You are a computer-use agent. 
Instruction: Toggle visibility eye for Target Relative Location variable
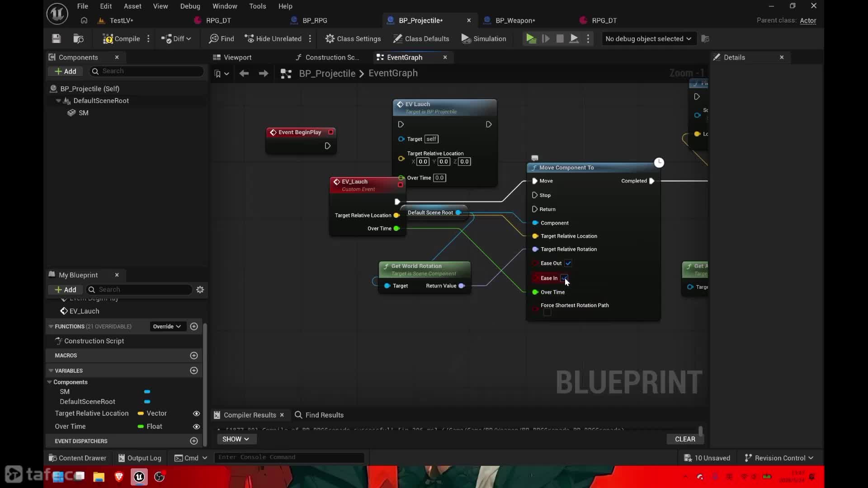(x=196, y=413)
